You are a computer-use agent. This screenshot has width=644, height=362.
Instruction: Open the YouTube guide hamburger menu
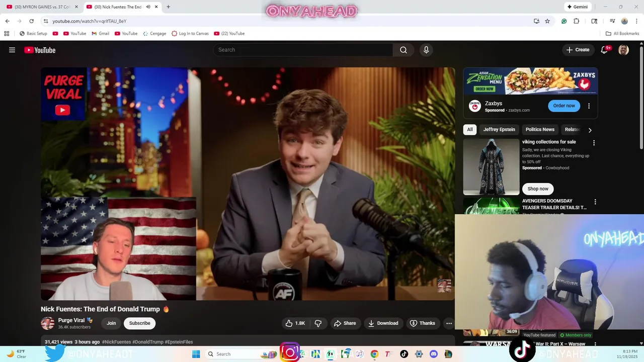(x=12, y=50)
